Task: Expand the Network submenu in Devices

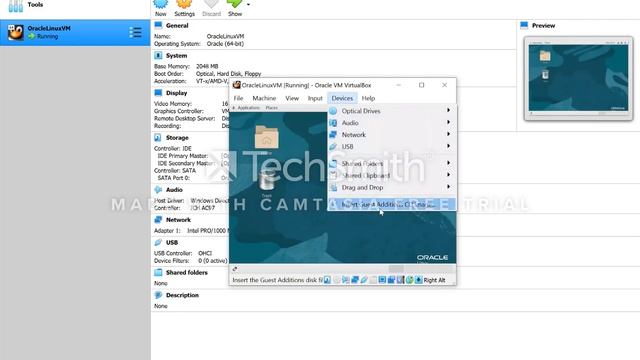Action: [392, 134]
